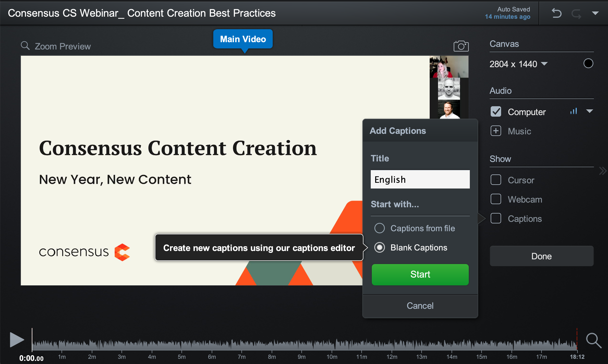
Task: Click the Done button
Action: [542, 256]
